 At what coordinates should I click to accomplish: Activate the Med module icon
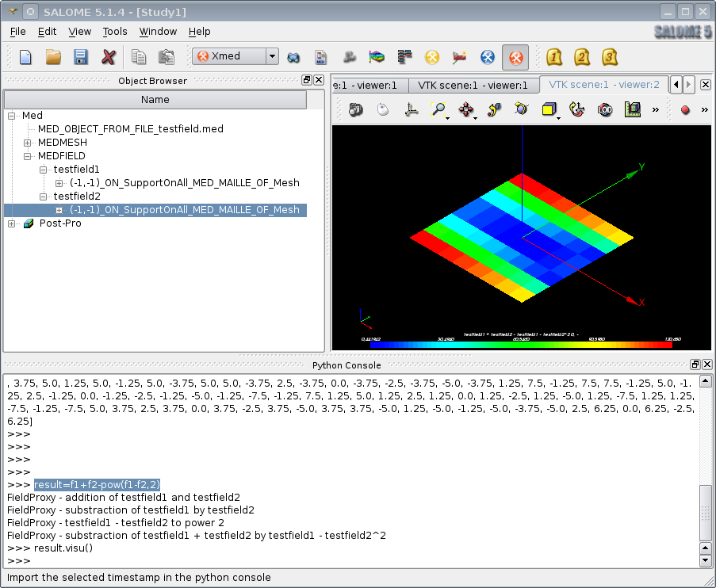[320, 57]
